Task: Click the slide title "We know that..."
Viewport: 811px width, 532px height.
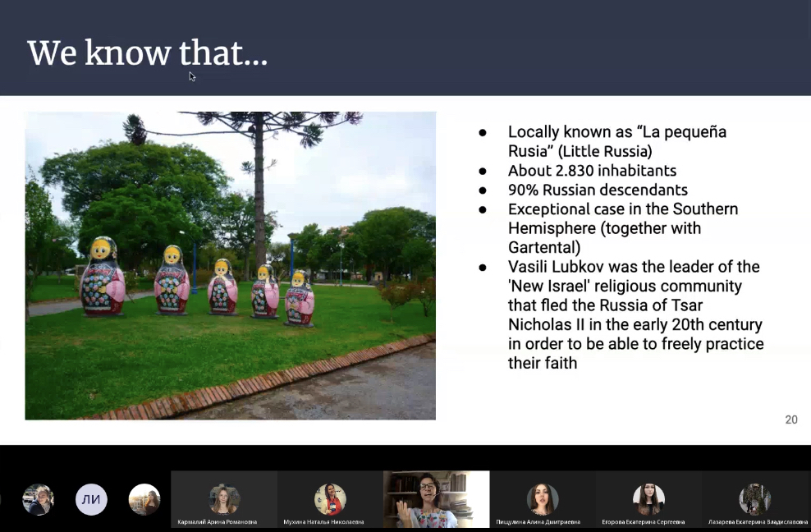Action: [148, 53]
